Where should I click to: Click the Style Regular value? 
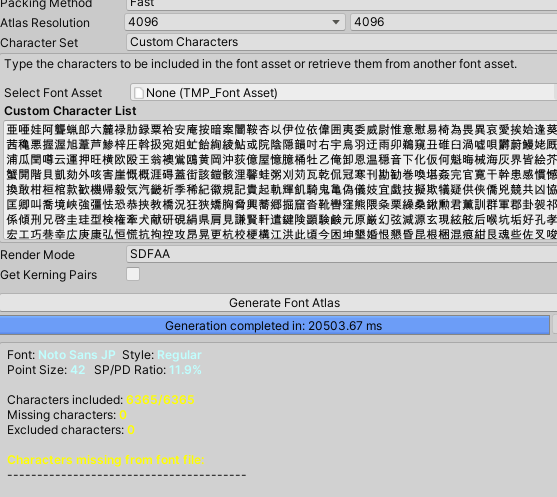[179, 355]
